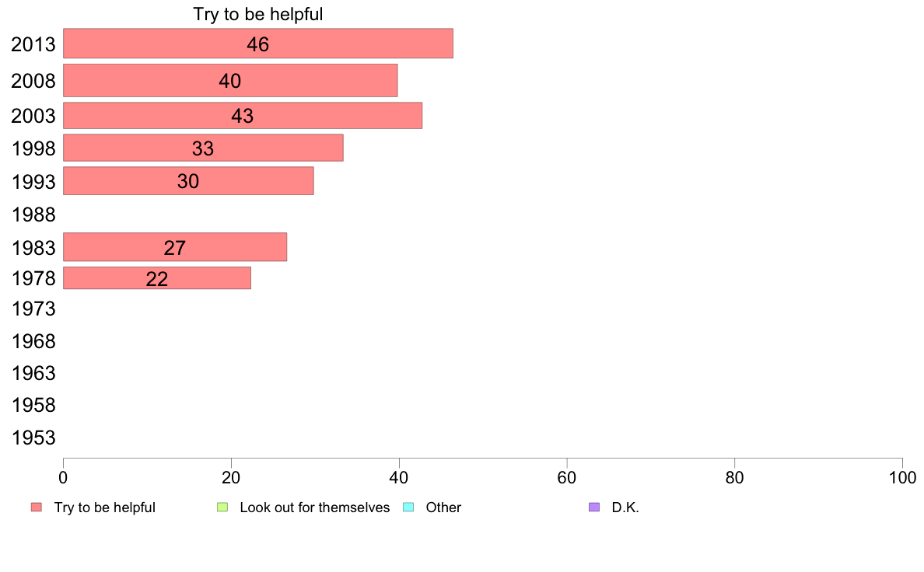Select the 2003 bar showing 43
This screenshot has height=572, width=924.
[x=243, y=116]
